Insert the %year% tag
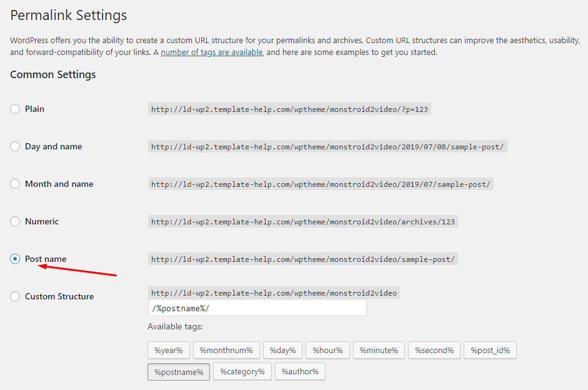Screen dimensions: 588x390 168,350
